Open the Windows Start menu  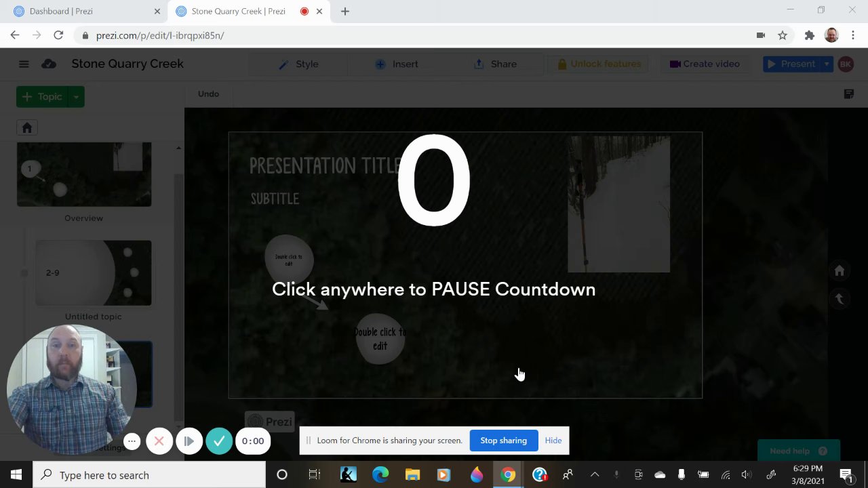pos(16,475)
